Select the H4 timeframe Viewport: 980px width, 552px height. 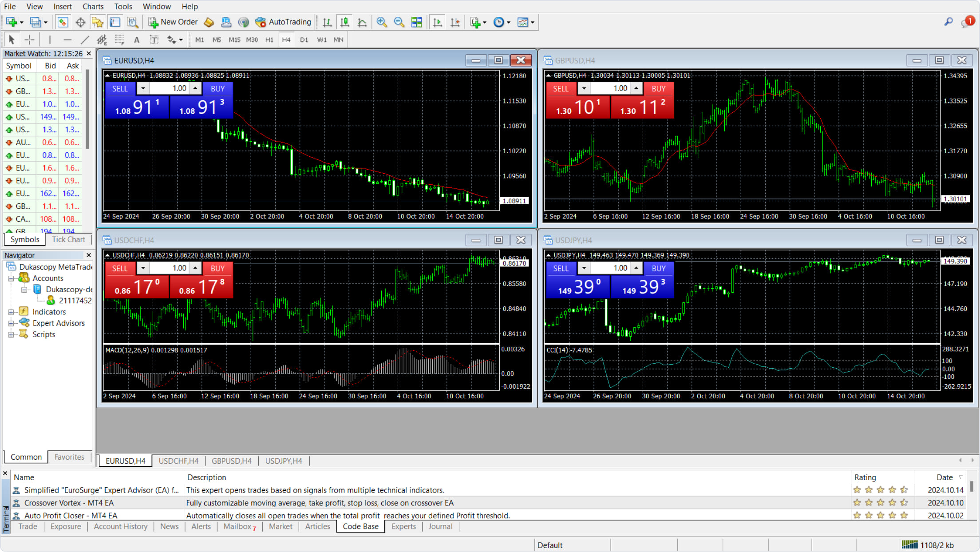[x=286, y=40]
